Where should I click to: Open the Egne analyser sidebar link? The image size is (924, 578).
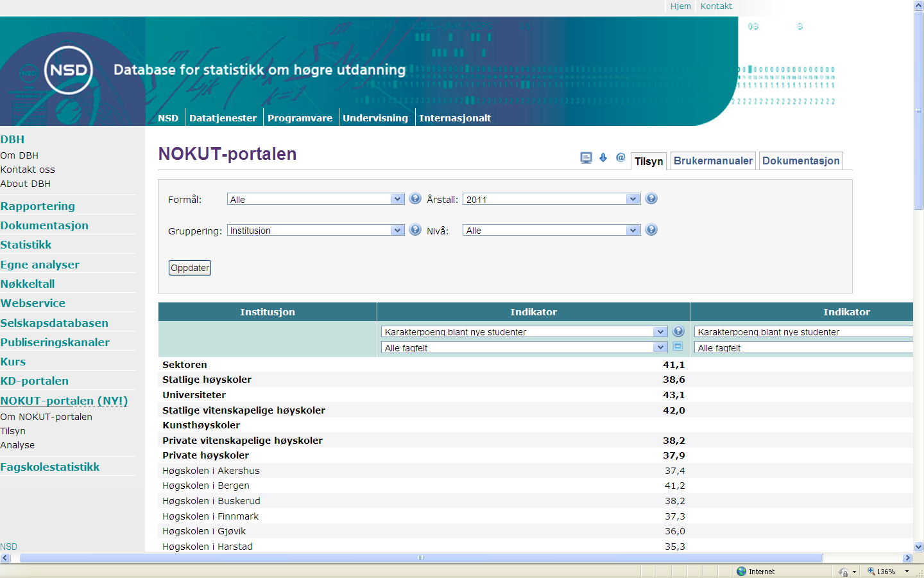point(40,265)
